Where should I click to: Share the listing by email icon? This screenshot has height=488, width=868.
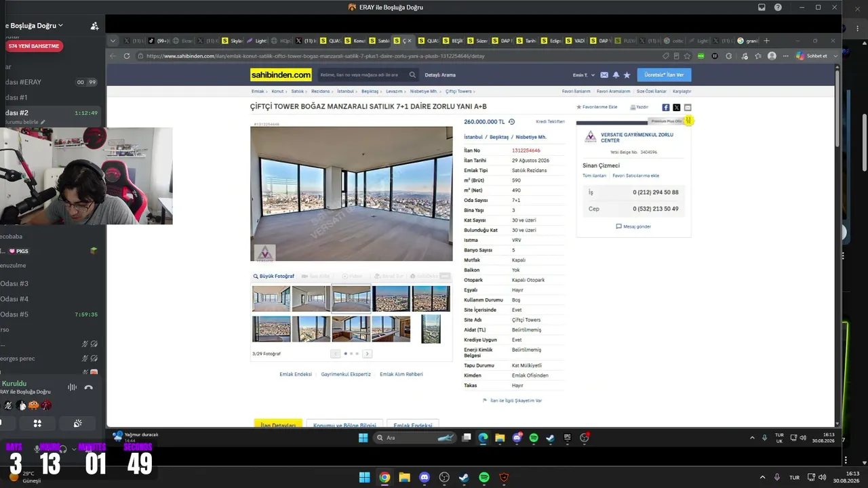click(688, 107)
